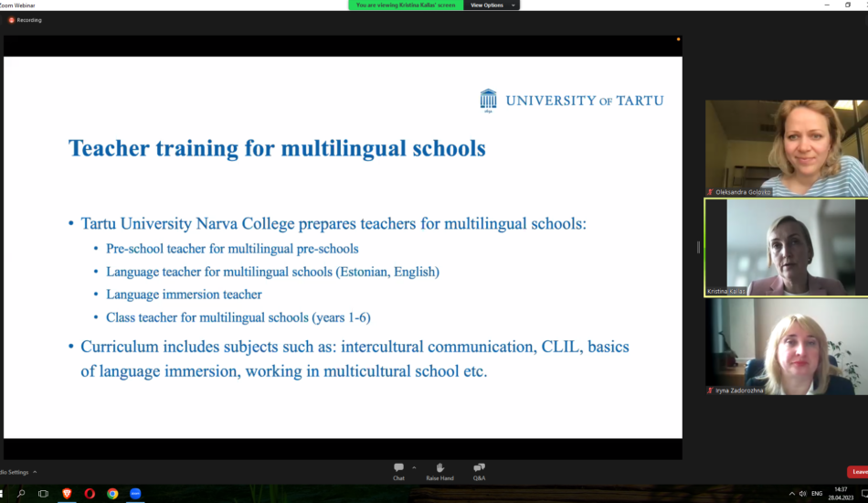This screenshot has height=503, width=868.
Task: Open Brave browser from the taskbar
Action: (x=67, y=494)
